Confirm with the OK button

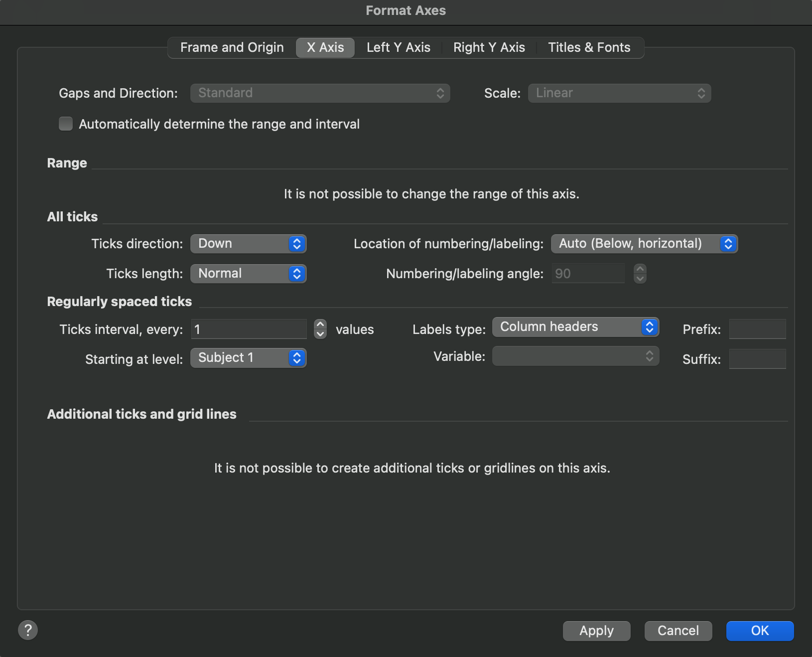point(759,631)
